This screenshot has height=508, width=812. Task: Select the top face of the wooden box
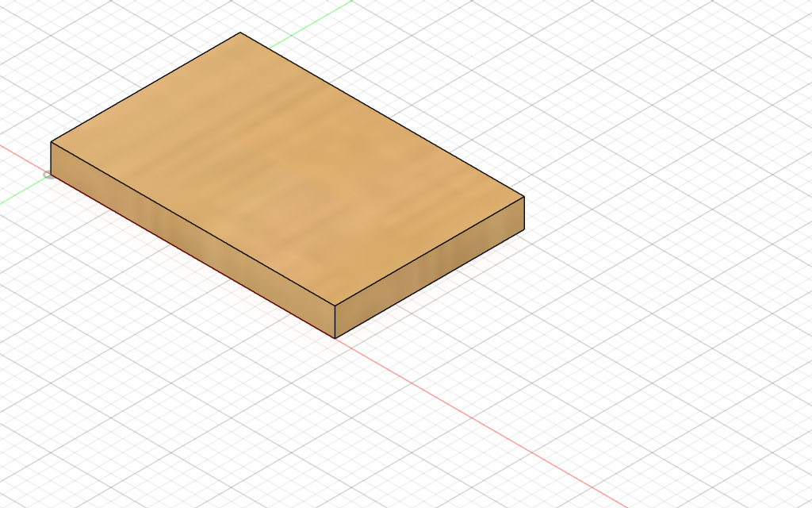(287, 168)
